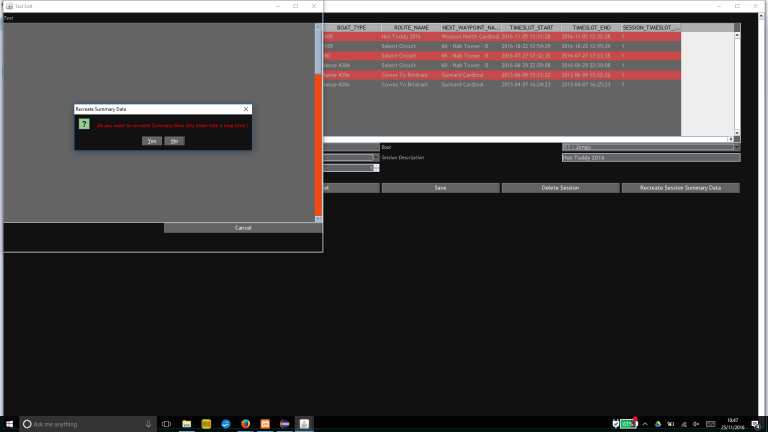Click the Session Description field

point(651,157)
